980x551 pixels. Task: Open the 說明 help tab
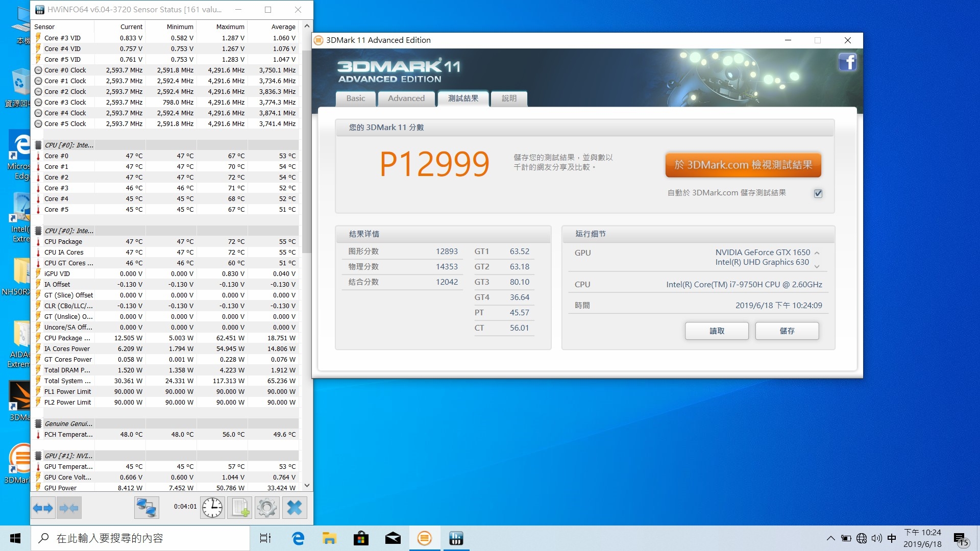tap(509, 98)
